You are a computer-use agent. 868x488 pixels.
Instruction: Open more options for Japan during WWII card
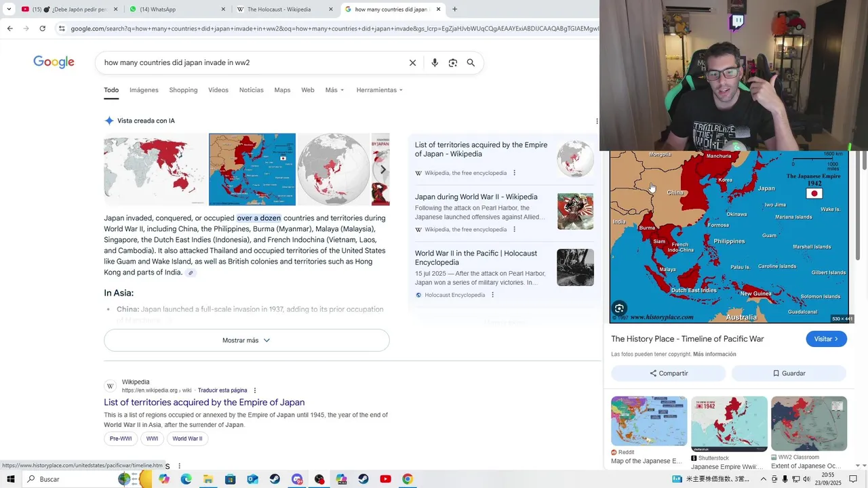pos(514,229)
